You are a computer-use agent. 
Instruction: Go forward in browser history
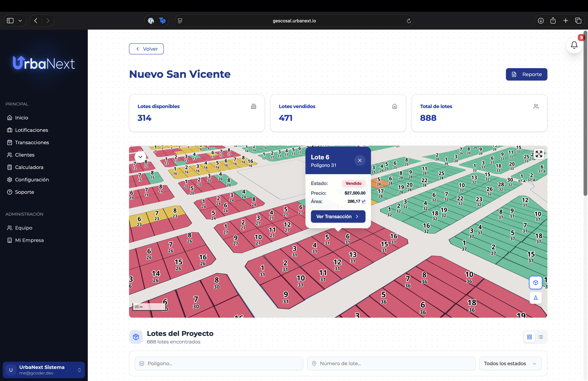[48, 21]
